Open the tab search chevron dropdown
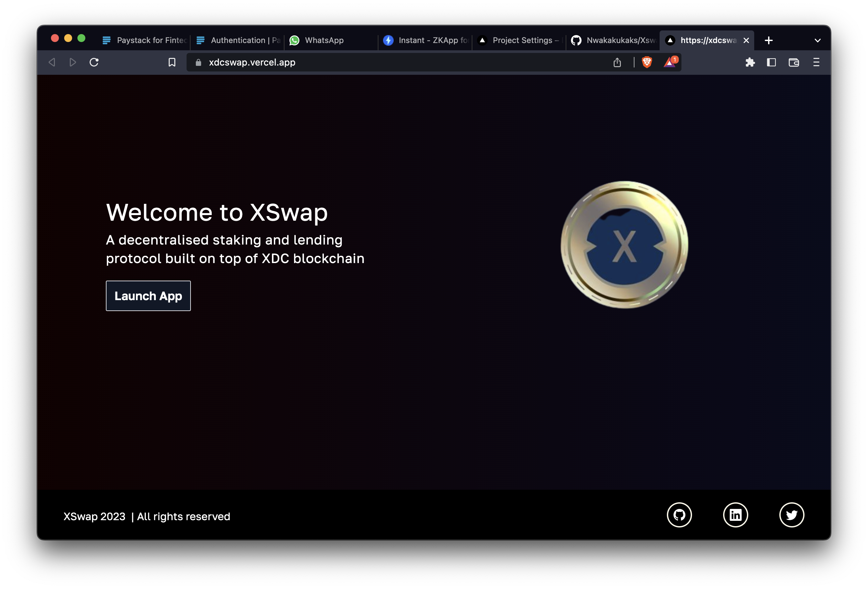This screenshot has width=868, height=589. (817, 40)
